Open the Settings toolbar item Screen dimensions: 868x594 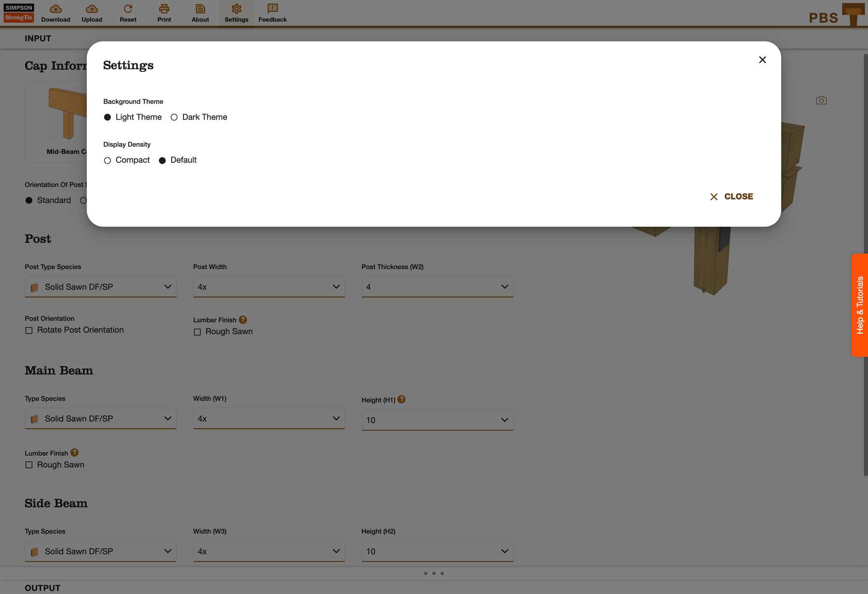(x=236, y=13)
